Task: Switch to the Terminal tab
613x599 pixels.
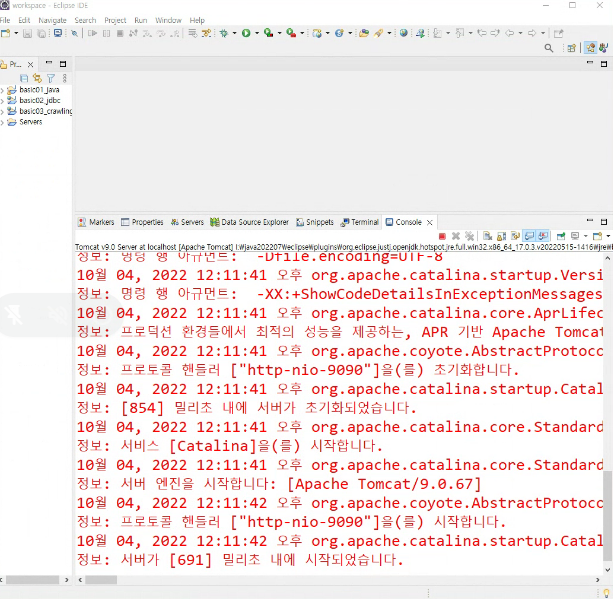Action: coord(360,222)
